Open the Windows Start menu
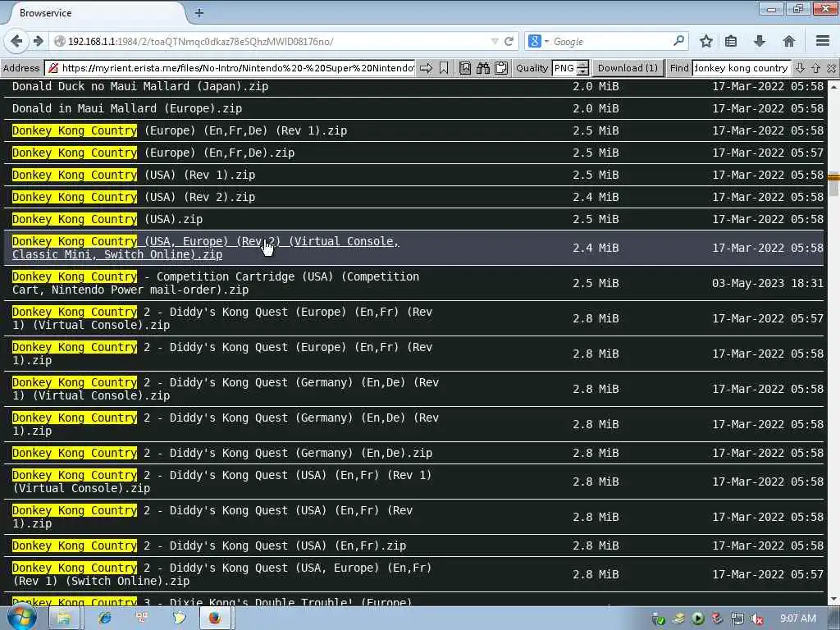This screenshot has height=630, width=840. (x=21, y=619)
